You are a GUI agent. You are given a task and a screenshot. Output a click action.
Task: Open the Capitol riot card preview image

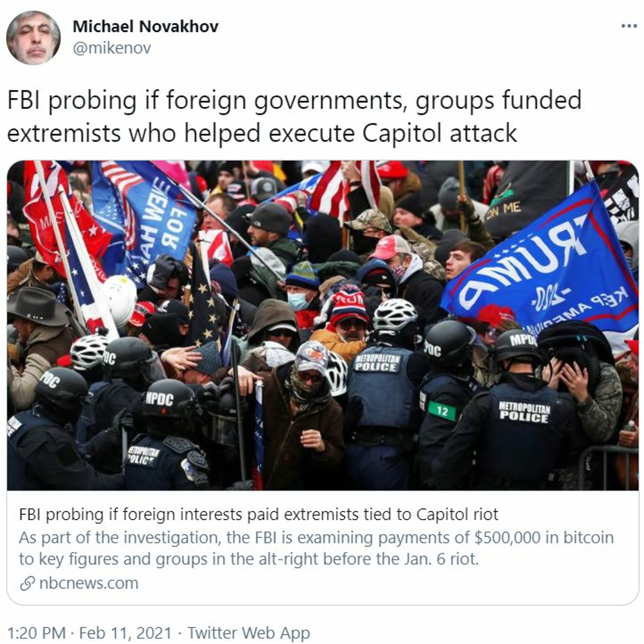(x=322, y=325)
